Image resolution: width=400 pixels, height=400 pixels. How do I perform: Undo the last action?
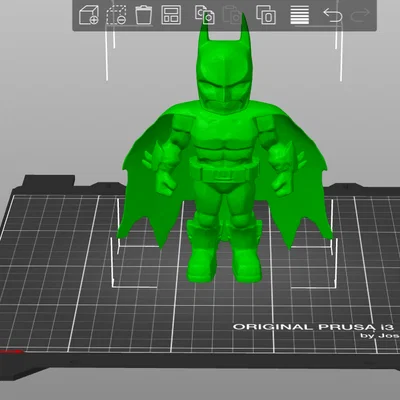pos(333,15)
